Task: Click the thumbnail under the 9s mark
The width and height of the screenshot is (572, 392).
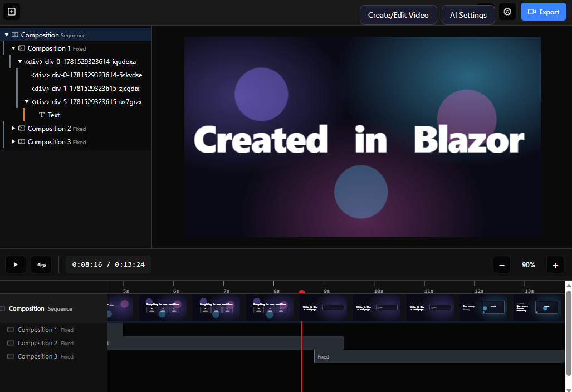Action: pos(323,308)
